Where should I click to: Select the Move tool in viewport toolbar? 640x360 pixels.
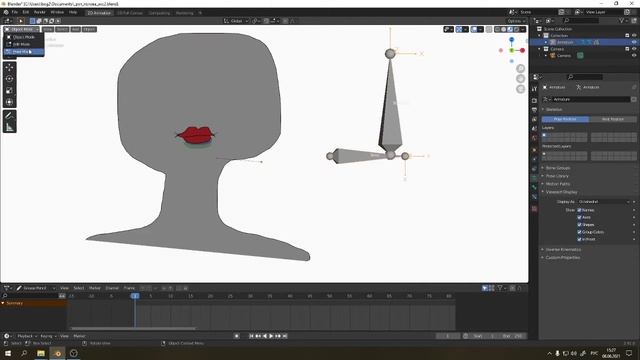[9, 67]
